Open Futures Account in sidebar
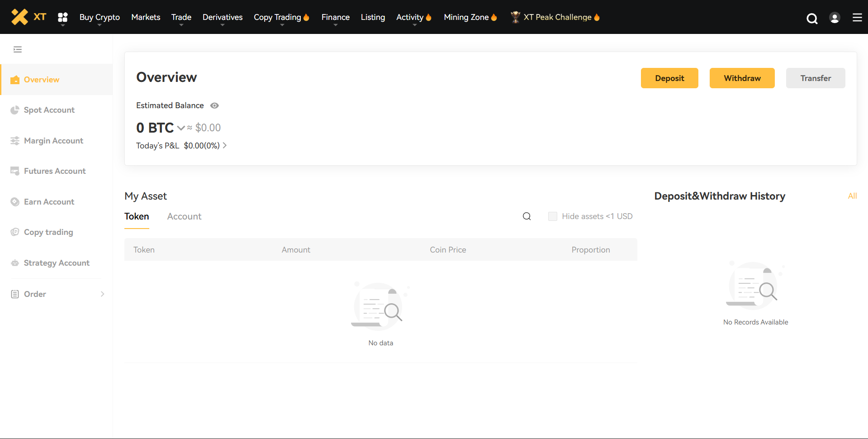Image resolution: width=868 pixels, height=439 pixels. (x=54, y=171)
